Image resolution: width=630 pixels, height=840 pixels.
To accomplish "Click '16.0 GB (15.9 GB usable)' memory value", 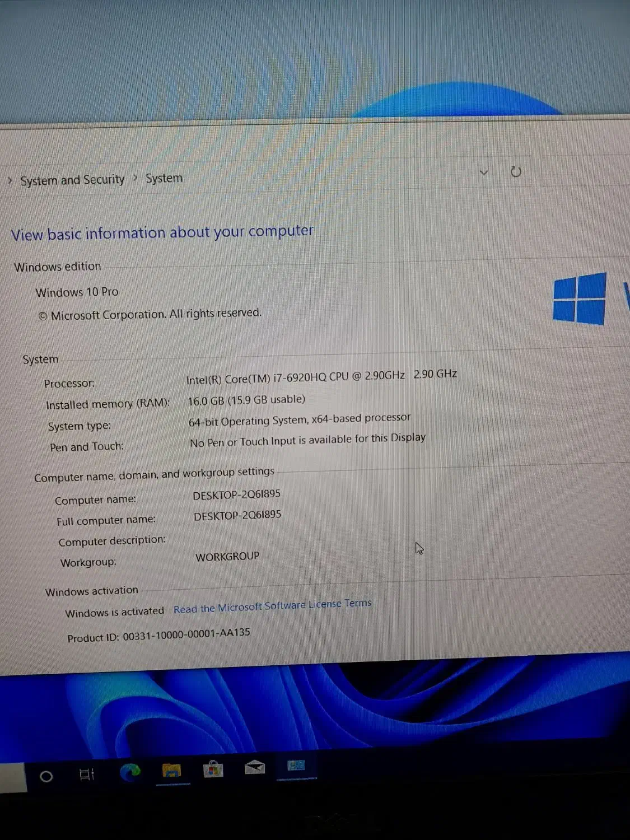I will point(246,400).
